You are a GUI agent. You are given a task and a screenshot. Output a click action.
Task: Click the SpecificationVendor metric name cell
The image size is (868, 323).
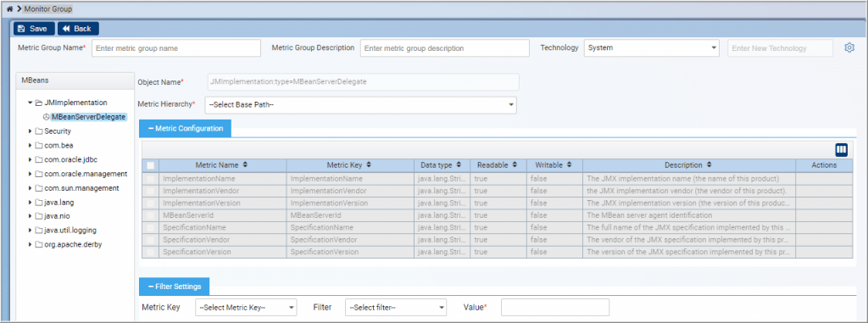tap(223, 240)
